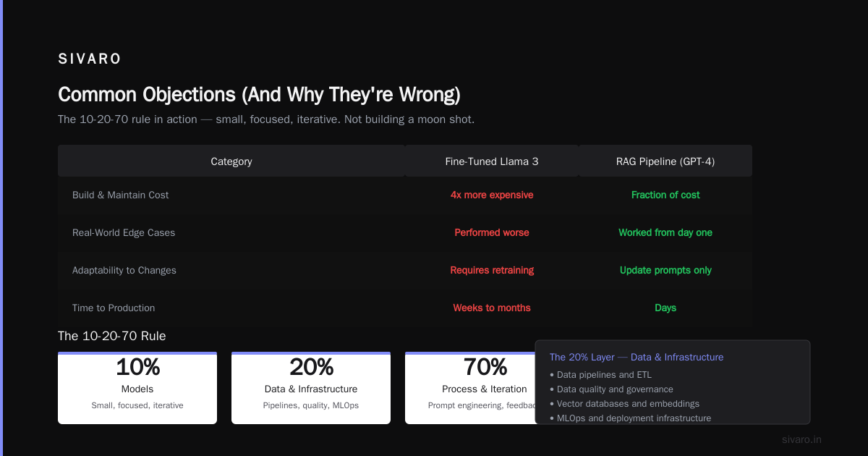The width and height of the screenshot is (868, 456).
Task: Click the Performed worse cell
Action: pyautogui.click(x=492, y=232)
